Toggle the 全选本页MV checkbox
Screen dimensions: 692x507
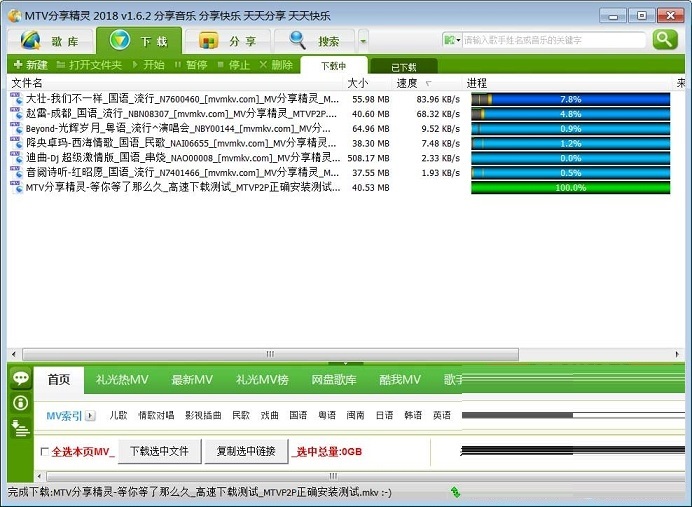(x=45, y=452)
